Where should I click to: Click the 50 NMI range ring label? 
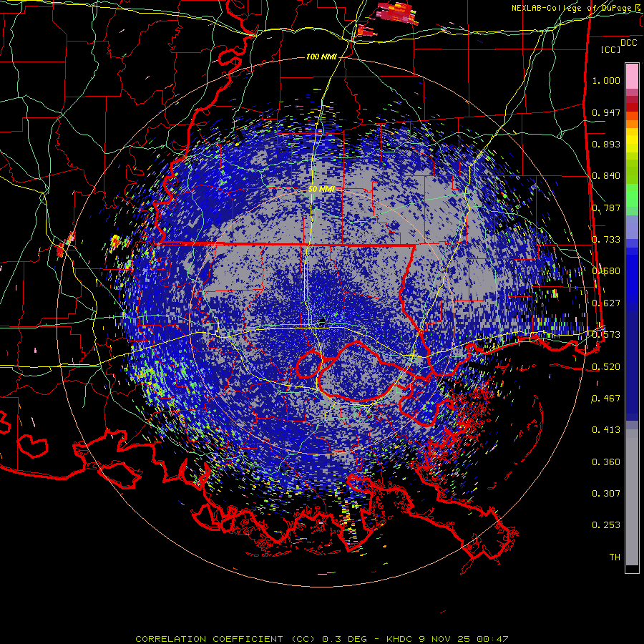pos(321,189)
